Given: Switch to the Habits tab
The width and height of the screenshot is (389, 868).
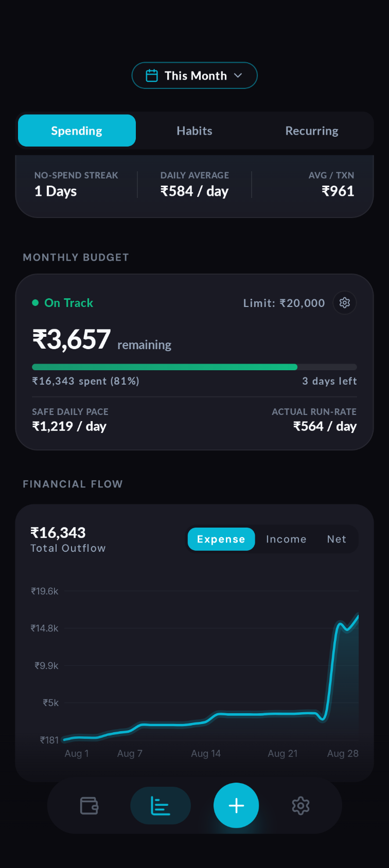Looking at the screenshot, I should tap(194, 131).
